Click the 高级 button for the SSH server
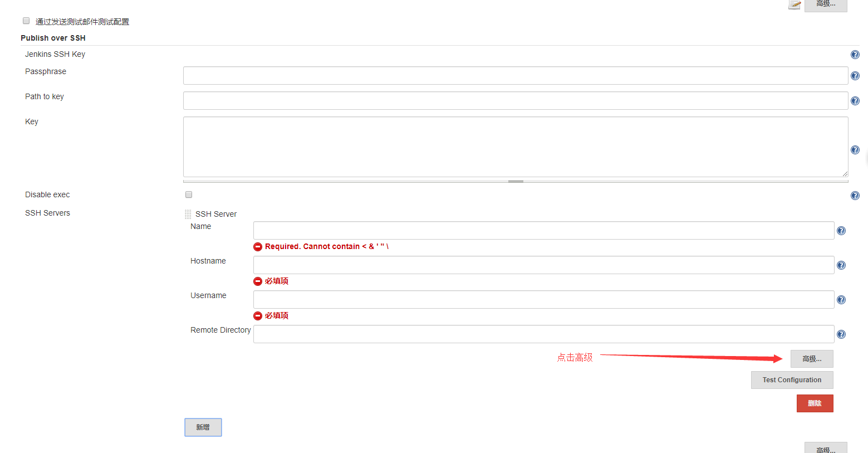 (811, 359)
